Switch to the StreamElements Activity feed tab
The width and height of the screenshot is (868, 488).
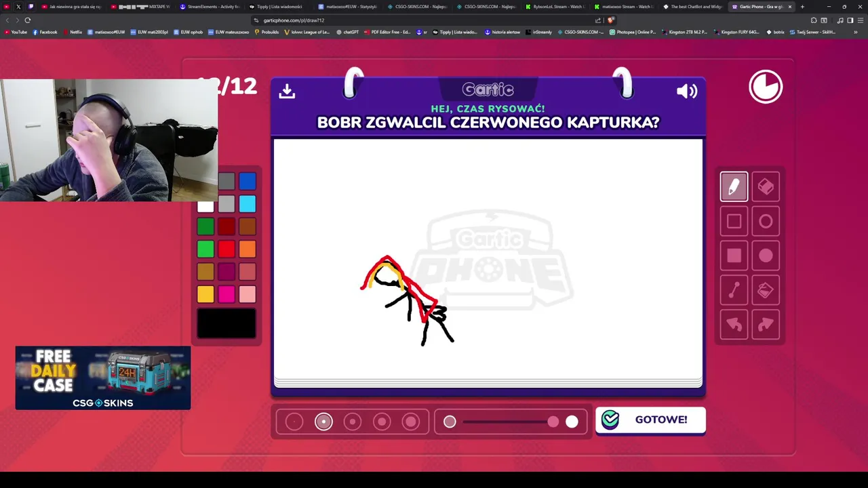[x=210, y=7]
